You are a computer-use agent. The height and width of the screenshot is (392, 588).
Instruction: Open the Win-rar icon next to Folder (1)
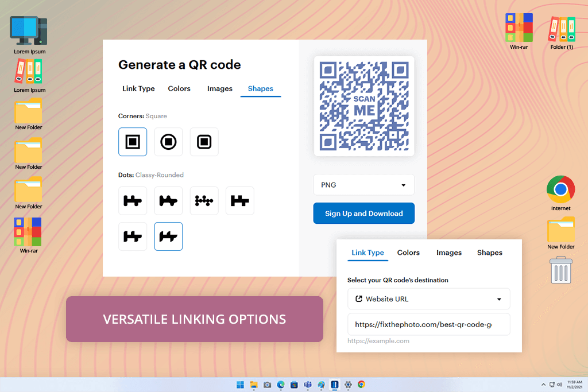click(x=519, y=31)
